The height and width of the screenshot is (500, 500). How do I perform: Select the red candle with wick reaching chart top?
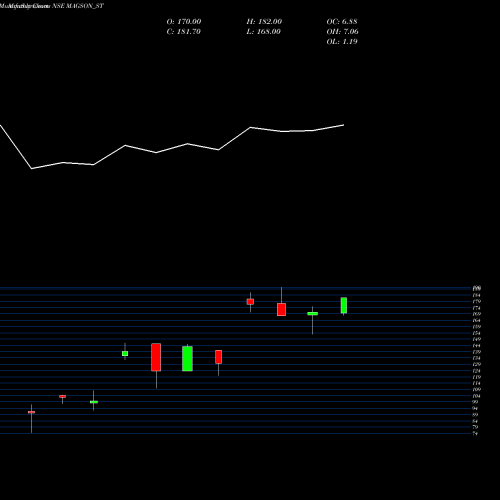[x=281, y=309]
